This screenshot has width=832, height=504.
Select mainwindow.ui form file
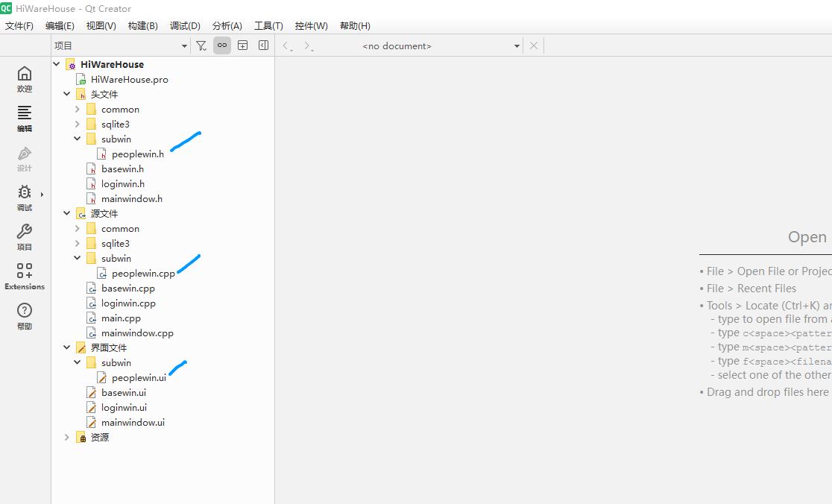(133, 422)
